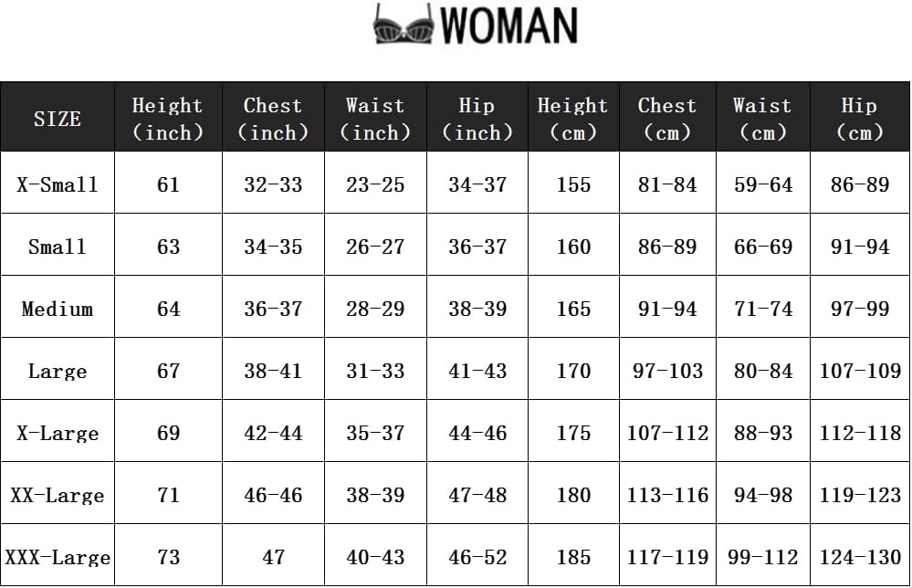The height and width of the screenshot is (588, 912).
Task: Click the XXX-Large hip cm value 124-130
Action: point(860,557)
